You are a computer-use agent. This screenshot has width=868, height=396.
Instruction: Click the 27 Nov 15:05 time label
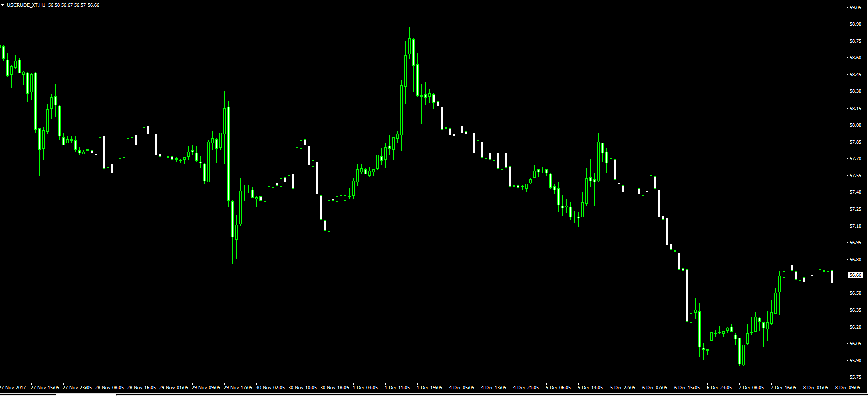tap(45, 388)
